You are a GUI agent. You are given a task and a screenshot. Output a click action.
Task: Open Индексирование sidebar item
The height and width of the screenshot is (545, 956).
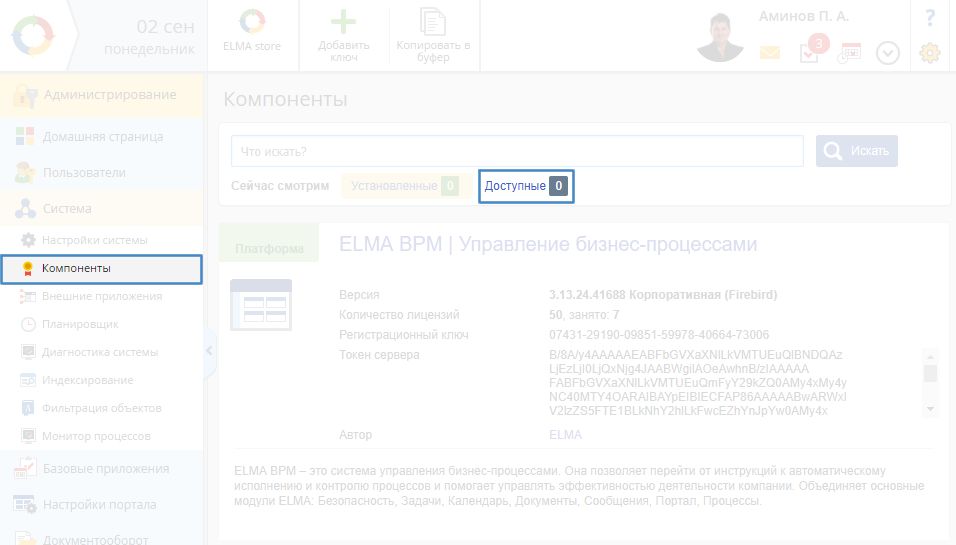pyautogui.click(x=101, y=380)
